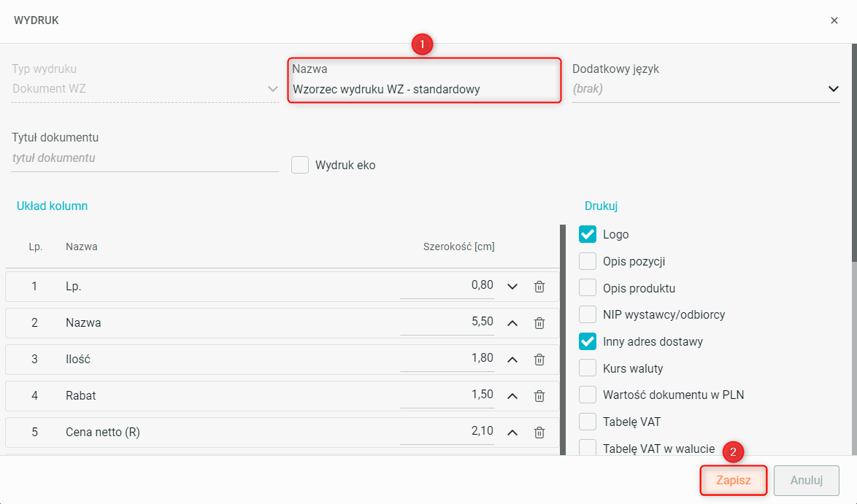Delete the Rabat column row
This screenshot has height=504, width=857.
539,396
